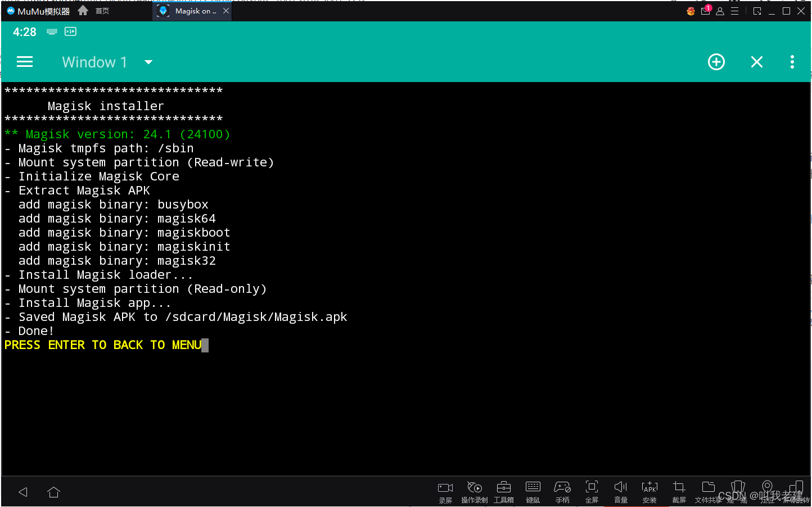Open keyboard and mouse settings (键鼠)
Image resolution: width=812 pixels, height=507 pixels.
[x=533, y=492]
